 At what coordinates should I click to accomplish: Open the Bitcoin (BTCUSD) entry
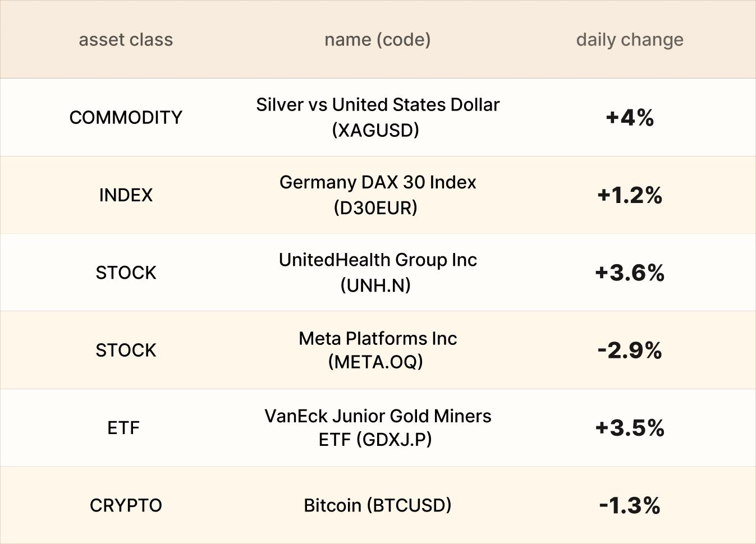[x=378, y=505]
